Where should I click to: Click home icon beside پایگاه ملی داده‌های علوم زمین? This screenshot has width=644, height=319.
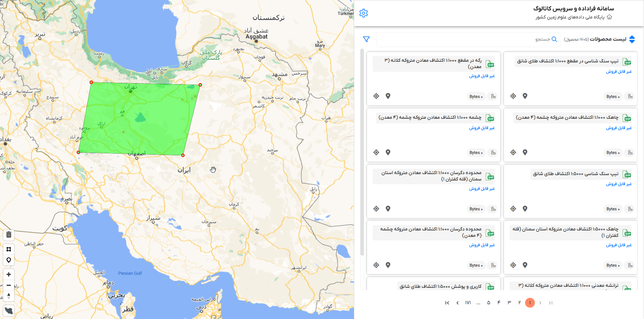coord(609,17)
